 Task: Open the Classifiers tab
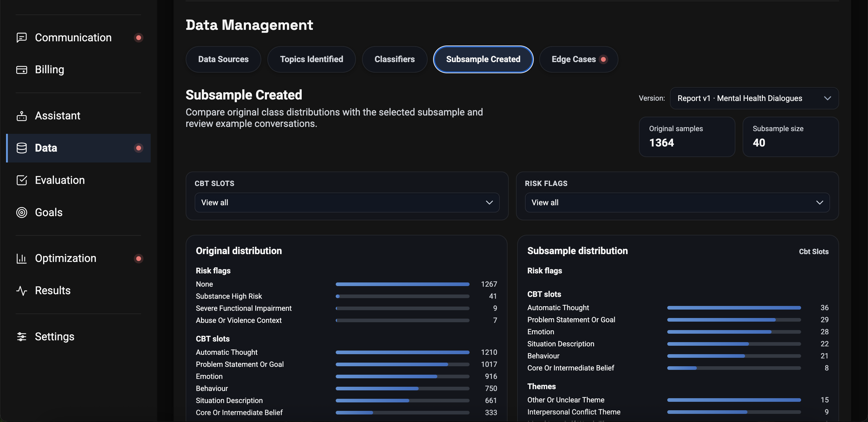(394, 59)
